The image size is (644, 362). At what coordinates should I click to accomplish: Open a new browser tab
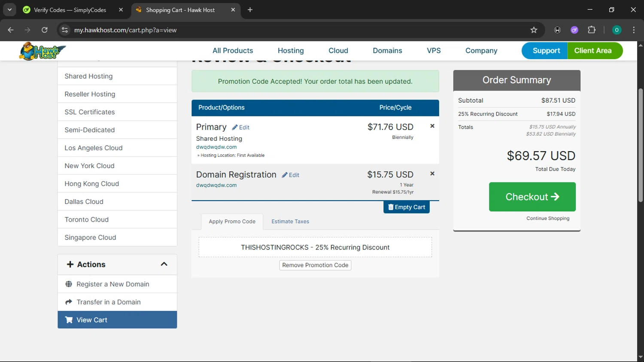(250, 10)
